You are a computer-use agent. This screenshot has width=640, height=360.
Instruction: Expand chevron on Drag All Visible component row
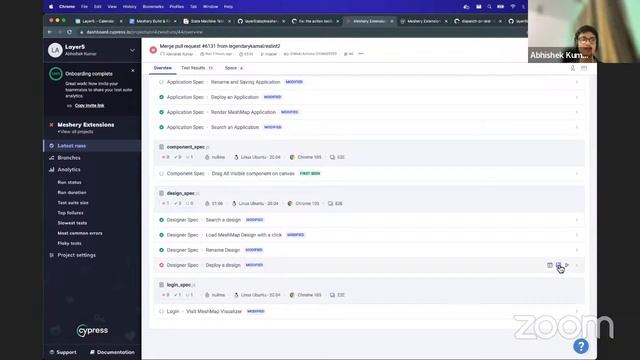[x=577, y=173]
